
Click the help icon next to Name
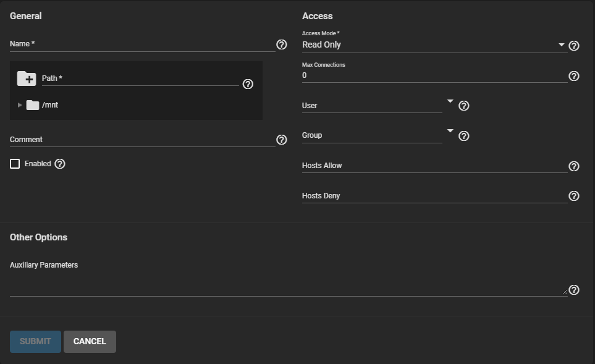(x=282, y=44)
